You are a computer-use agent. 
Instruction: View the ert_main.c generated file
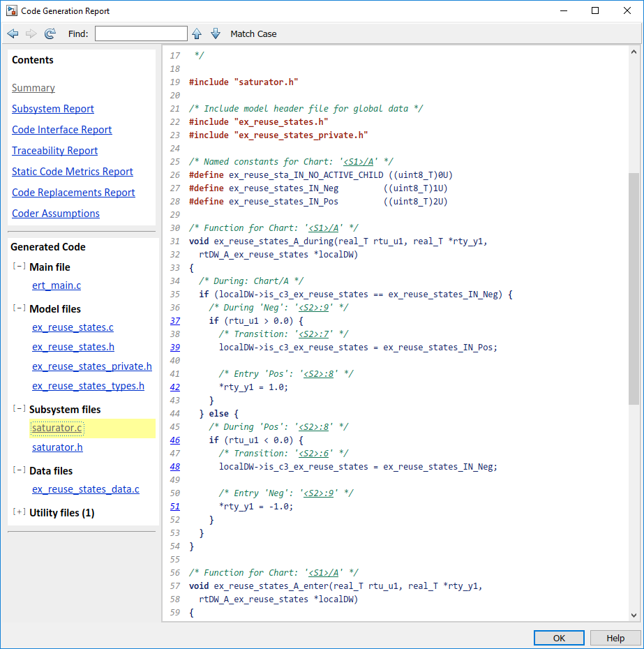57,285
